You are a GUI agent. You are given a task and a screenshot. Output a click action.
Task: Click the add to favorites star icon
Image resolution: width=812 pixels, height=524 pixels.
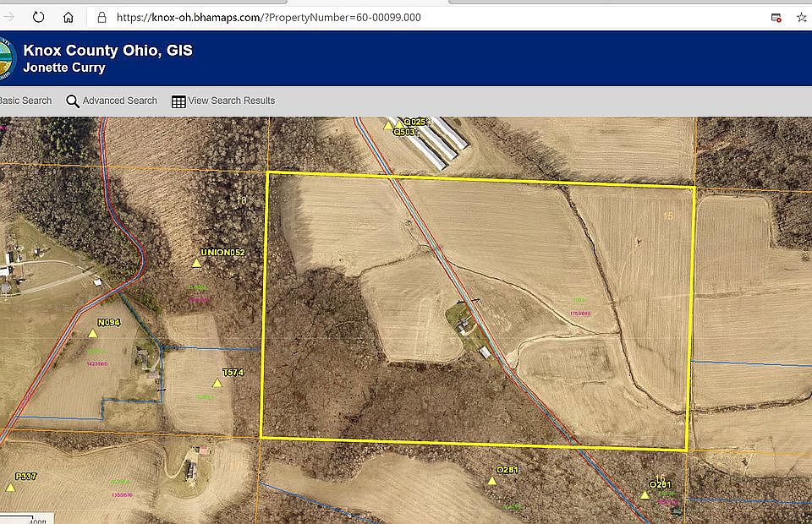tap(803, 17)
